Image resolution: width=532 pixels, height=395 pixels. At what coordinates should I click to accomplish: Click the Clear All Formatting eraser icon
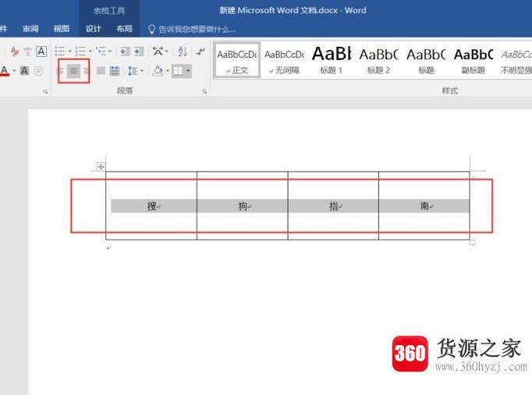(15, 52)
